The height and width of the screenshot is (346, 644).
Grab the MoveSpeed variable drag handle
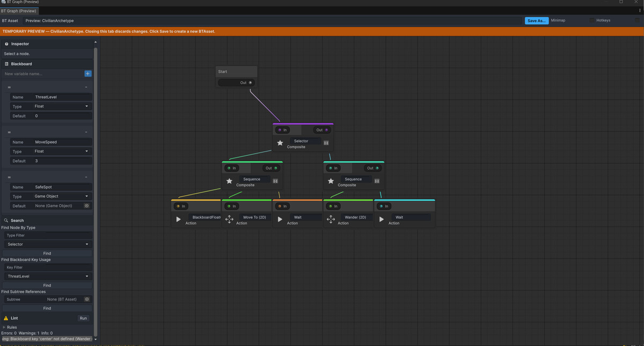click(x=9, y=132)
